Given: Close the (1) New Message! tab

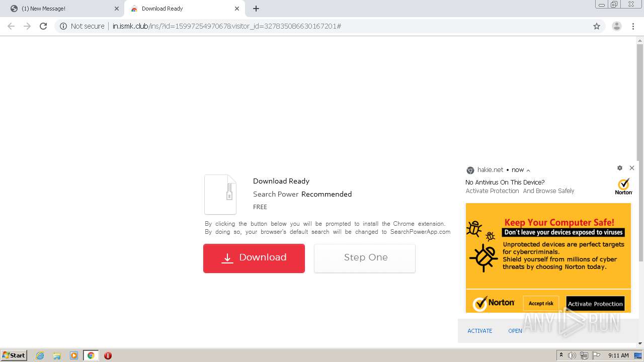Looking at the screenshot, I should click(117, 9).
